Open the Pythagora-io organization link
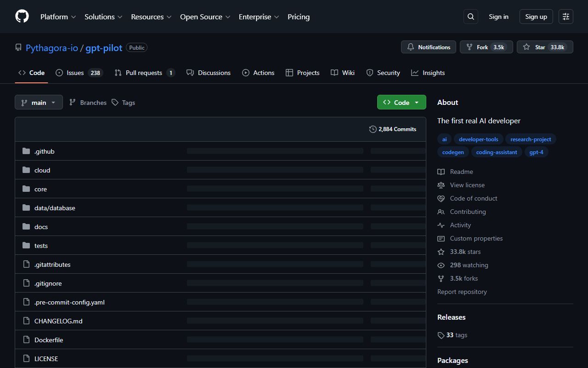This screenshot has width=588, height=368. point(52,48)
